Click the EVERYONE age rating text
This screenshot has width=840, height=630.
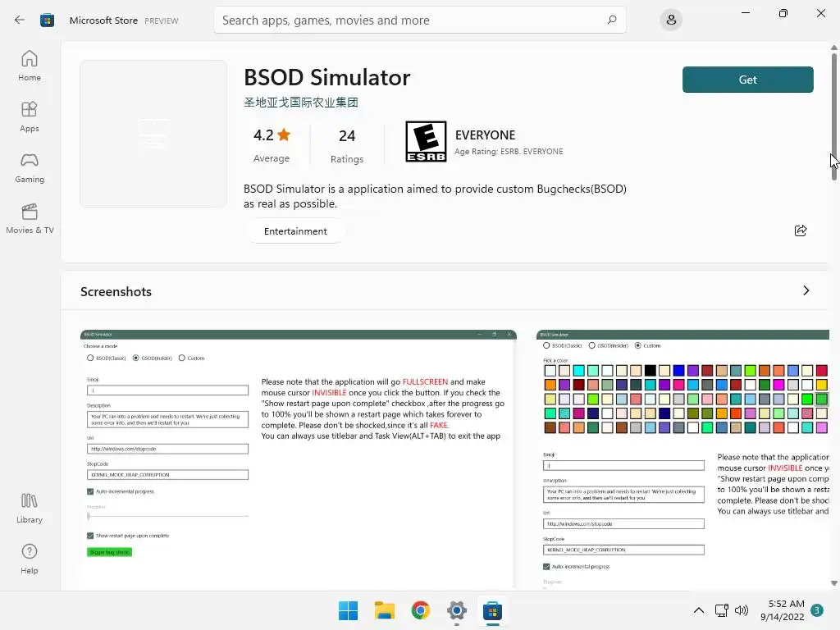(485, 135)
